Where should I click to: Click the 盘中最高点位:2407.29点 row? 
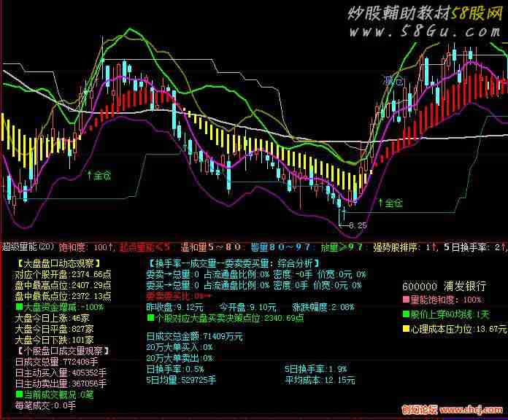64,285
